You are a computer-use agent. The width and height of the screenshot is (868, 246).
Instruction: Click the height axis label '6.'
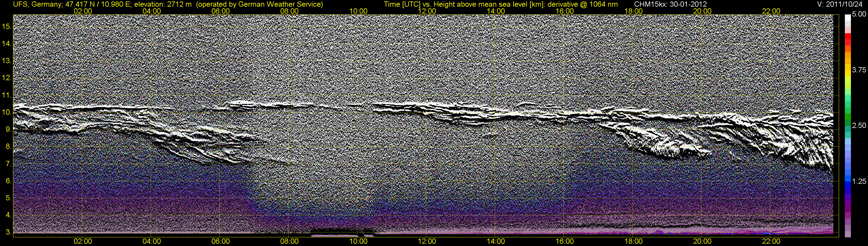8,181
